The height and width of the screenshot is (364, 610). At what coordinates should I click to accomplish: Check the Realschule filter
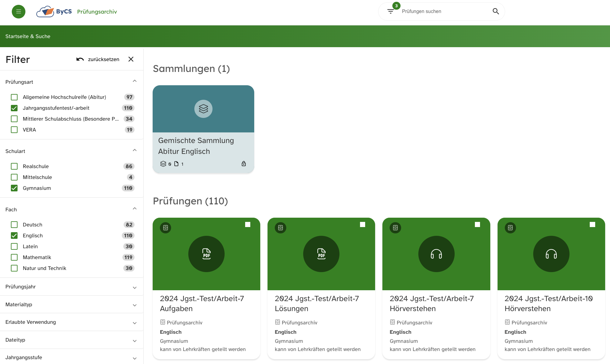(x=14, y=166)
